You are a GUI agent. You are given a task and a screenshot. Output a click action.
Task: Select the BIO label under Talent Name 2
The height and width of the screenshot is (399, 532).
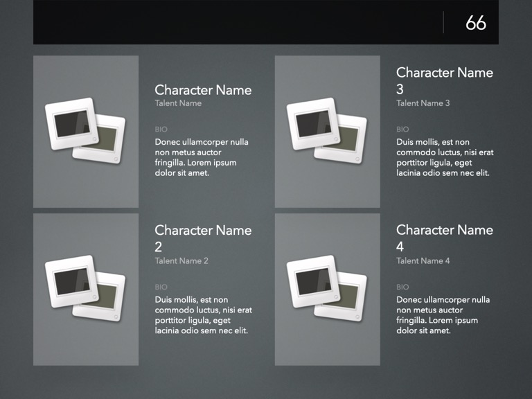pyautogui.click(x=161, y=287)
